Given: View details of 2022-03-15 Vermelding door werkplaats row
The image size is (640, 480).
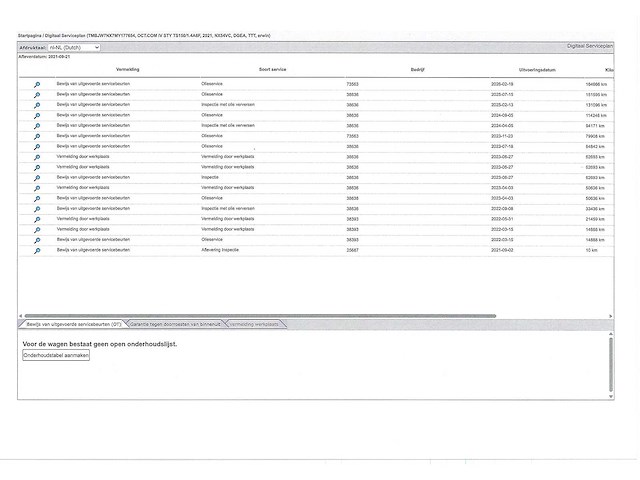Looking at the screenshot, I should tap(37, 230).
